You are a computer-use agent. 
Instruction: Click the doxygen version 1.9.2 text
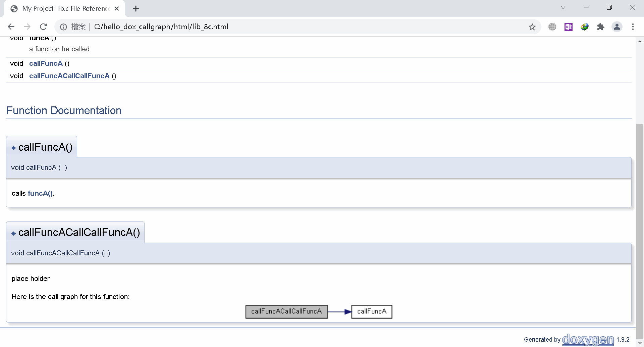click(x=623, y=340)
